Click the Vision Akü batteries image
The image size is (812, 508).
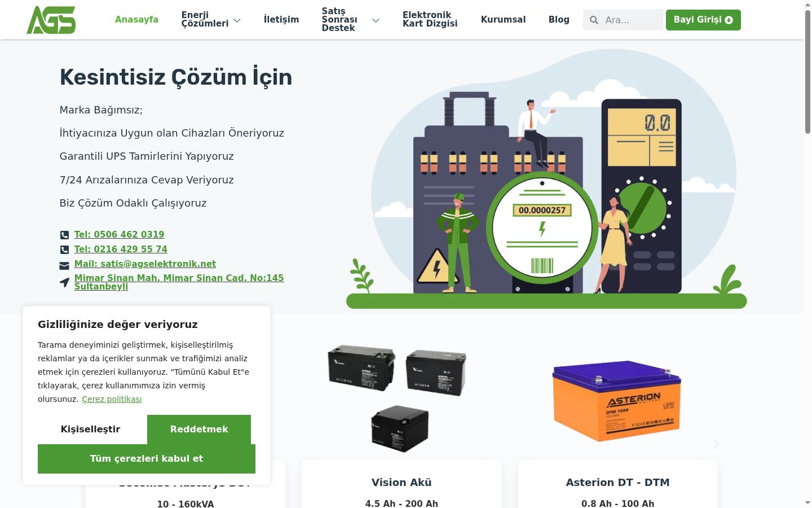[398, 398]
